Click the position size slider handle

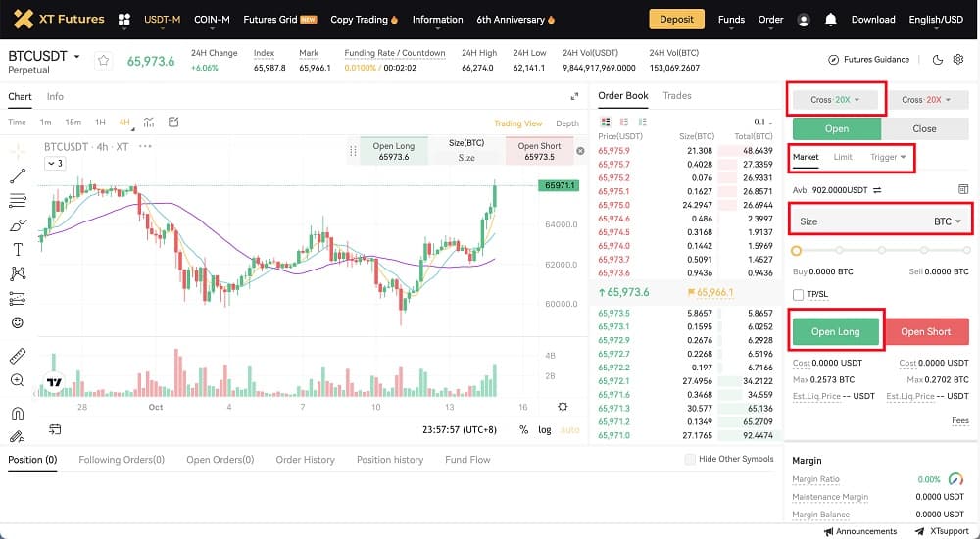tap(796, 251)
